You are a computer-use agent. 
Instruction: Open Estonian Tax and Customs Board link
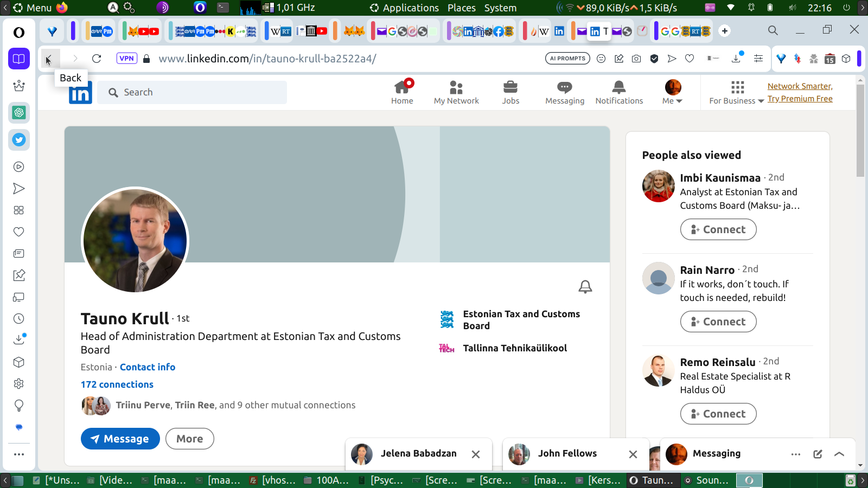[x=510, y=320]
